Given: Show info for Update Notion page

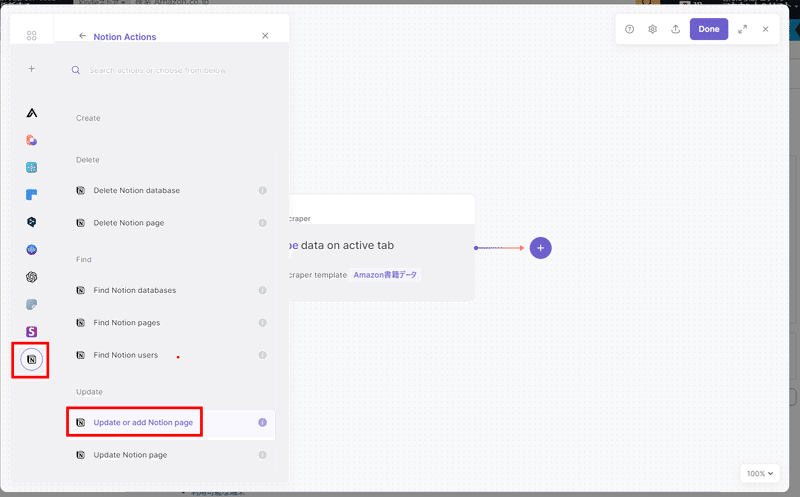Looking at the screenshot, I should (262, 455).
